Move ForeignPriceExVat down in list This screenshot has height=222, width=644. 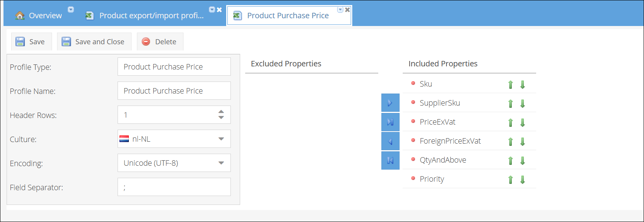coord(523,142)
